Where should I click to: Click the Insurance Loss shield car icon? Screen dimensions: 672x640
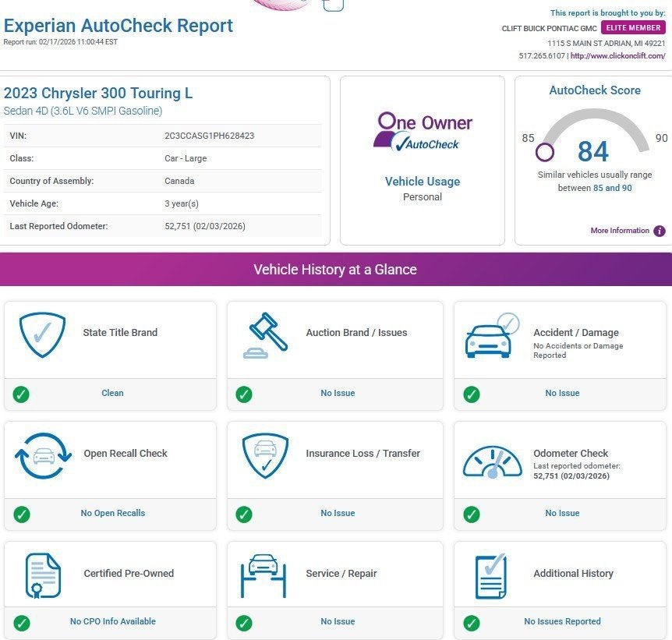click(265, 456)
